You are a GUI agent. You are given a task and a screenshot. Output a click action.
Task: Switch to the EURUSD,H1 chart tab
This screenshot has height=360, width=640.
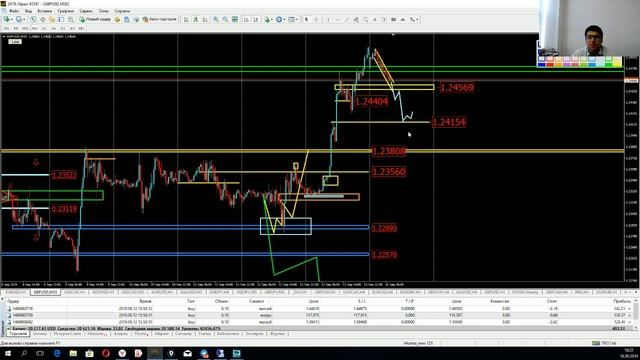(x=16, y=292)
